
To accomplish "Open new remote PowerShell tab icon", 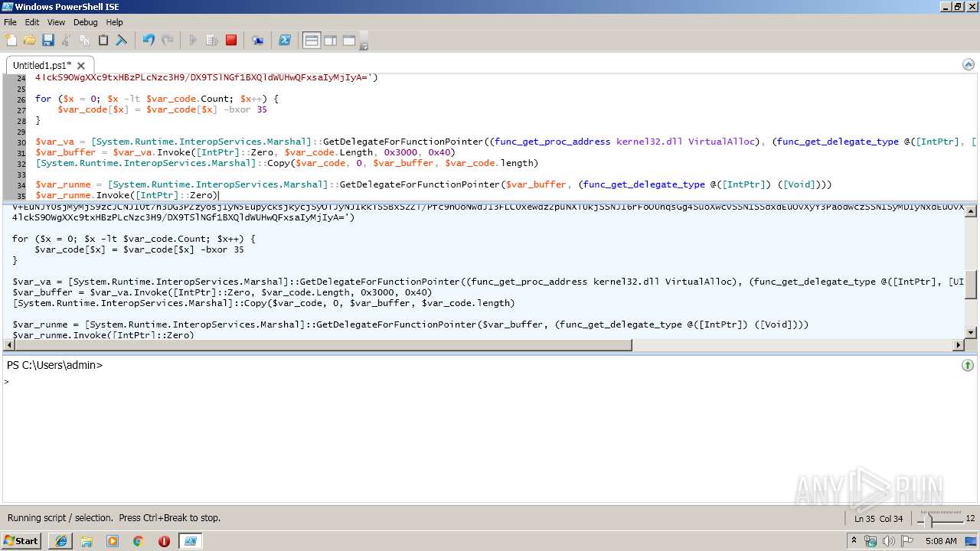I will point(258,41).
